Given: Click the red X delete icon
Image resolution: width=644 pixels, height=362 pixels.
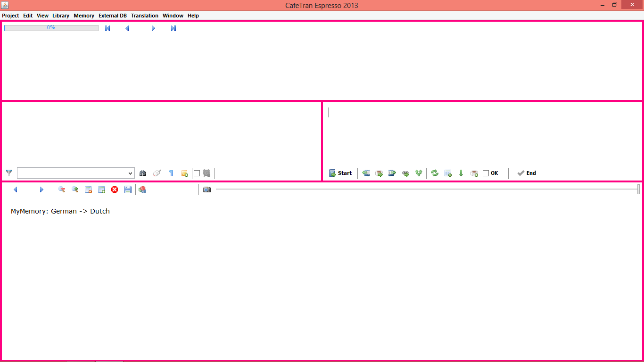Looking at the screenshot, I should 115,189.
